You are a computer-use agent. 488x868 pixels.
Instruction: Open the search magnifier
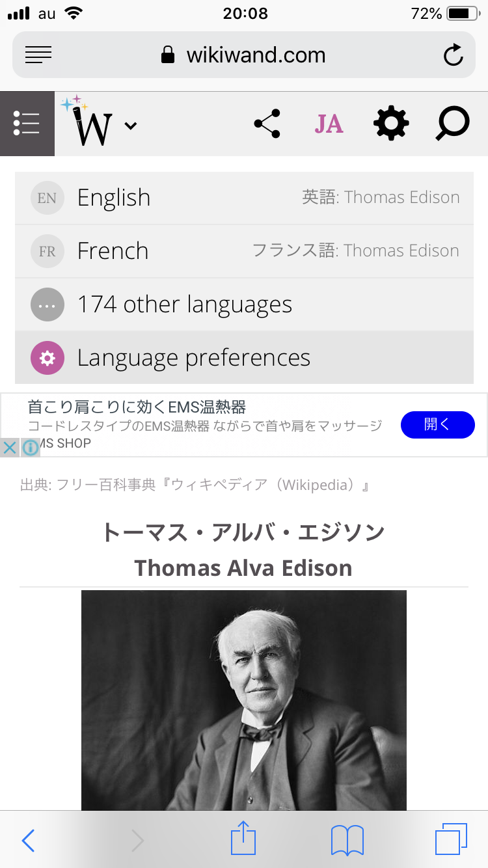452,124
